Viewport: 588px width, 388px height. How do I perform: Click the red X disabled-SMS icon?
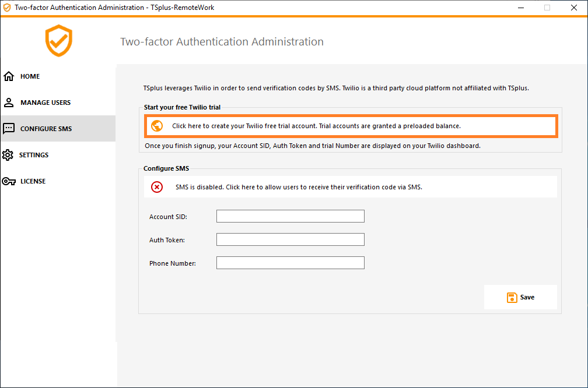pos(156,186)
